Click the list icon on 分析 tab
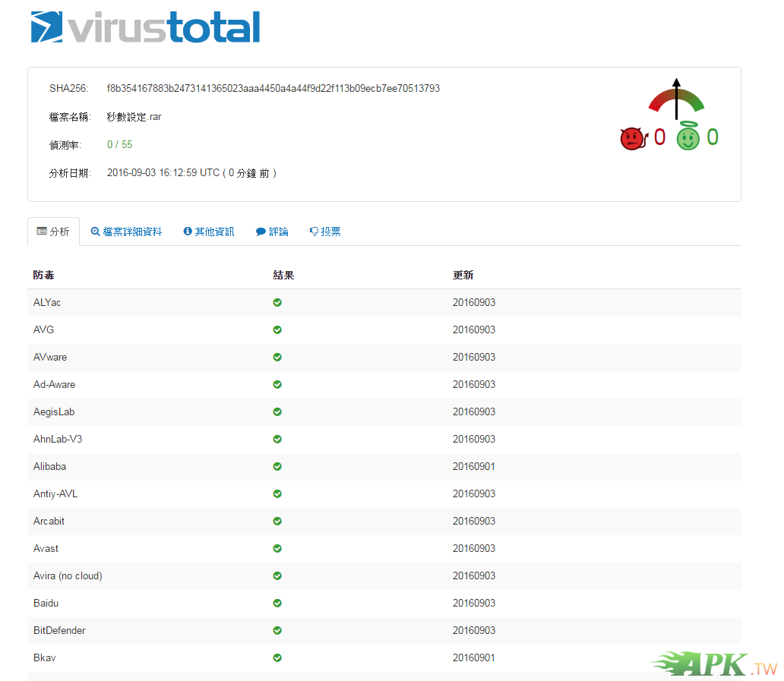Viewport: 784px width, 681px height. point(42,231)
